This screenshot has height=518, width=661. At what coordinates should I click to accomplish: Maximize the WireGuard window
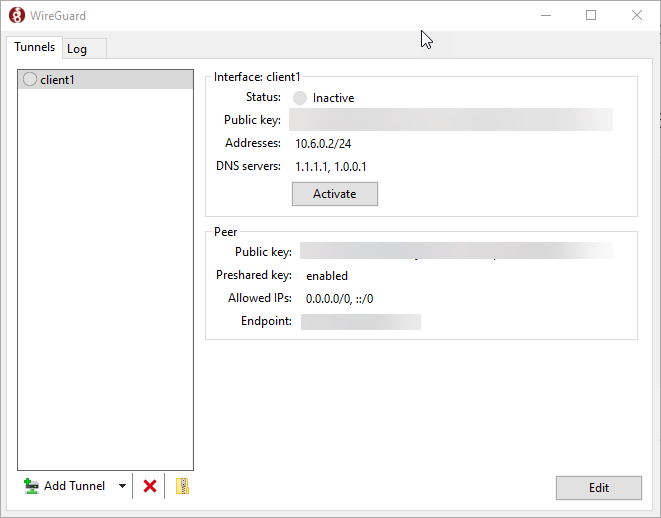tap(591, 16)
